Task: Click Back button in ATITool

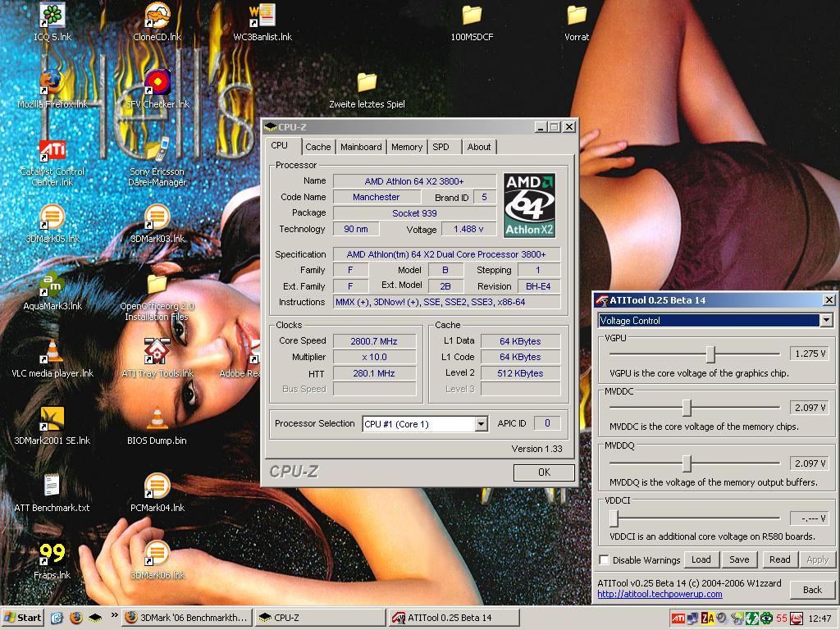Action: [x=812, y=589]
